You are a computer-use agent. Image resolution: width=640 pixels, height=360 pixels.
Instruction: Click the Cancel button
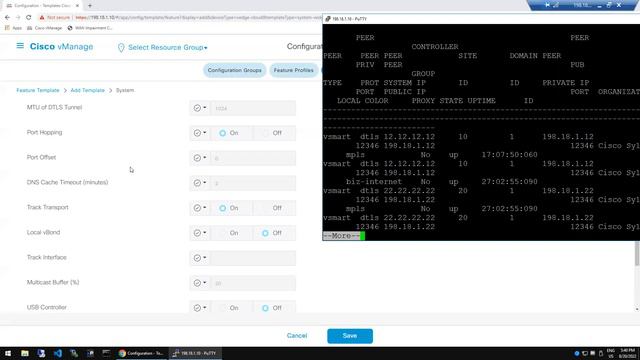point(297,336)
